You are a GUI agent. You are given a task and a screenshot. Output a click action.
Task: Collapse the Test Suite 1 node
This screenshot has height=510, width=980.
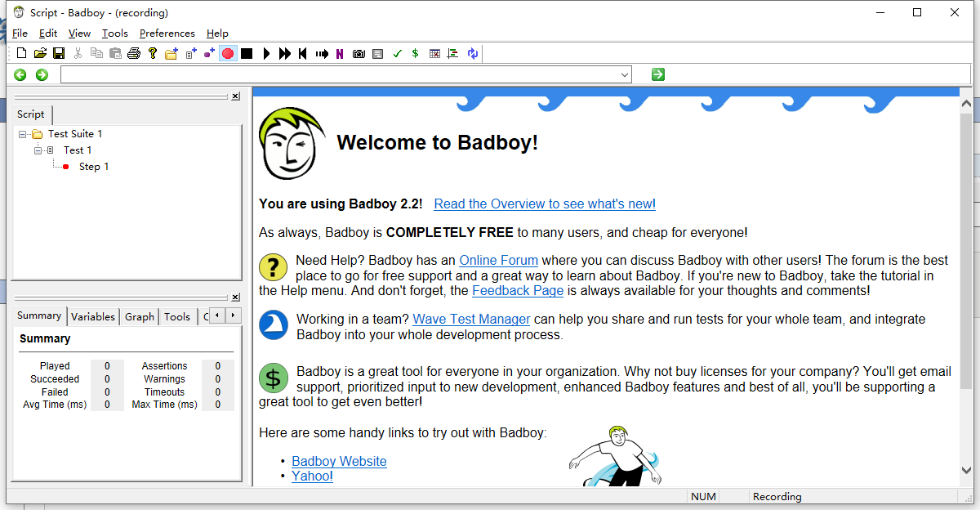coord(22,134)
